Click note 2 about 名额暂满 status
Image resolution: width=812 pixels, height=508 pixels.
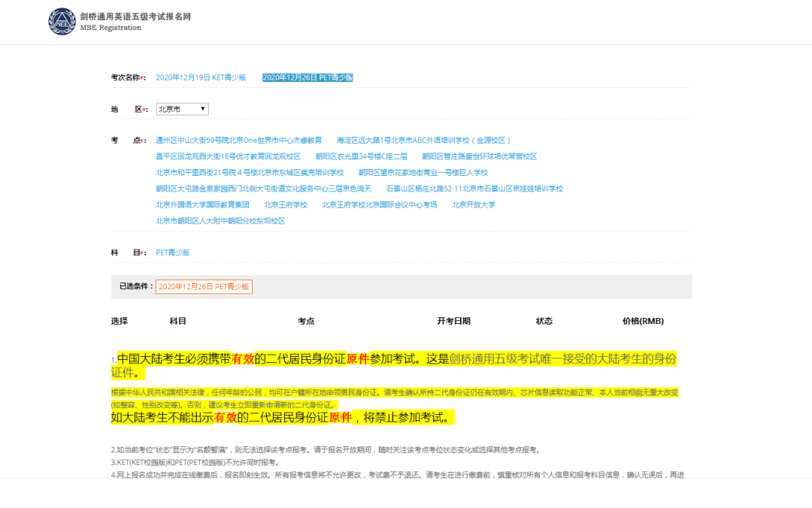(326, 450)
